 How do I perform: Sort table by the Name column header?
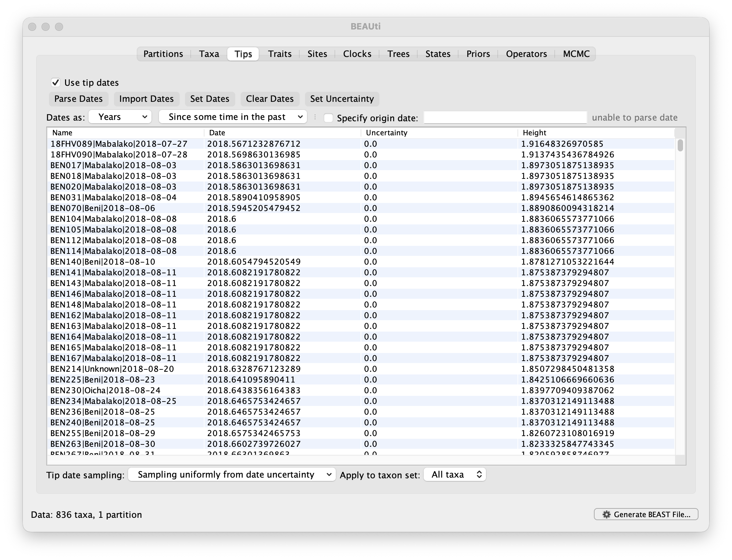pos(126,133)
